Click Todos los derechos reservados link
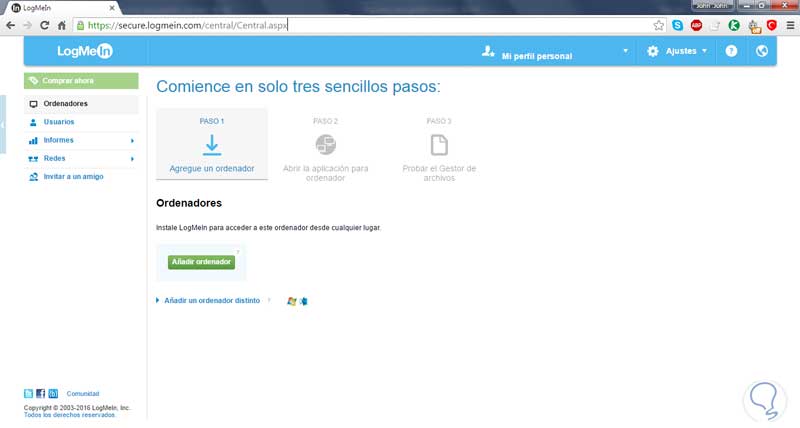 pyautogui.click(x=69, y=415)
